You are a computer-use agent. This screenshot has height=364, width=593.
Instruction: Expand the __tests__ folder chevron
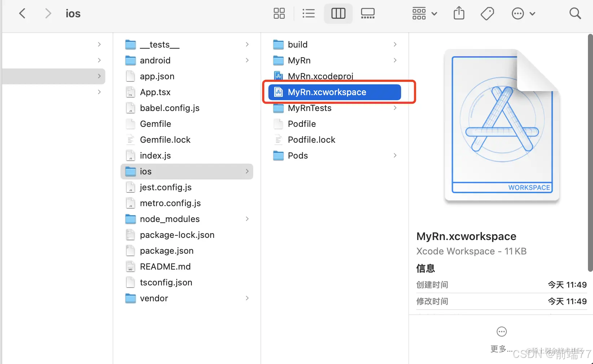click(x=247, y=44)
